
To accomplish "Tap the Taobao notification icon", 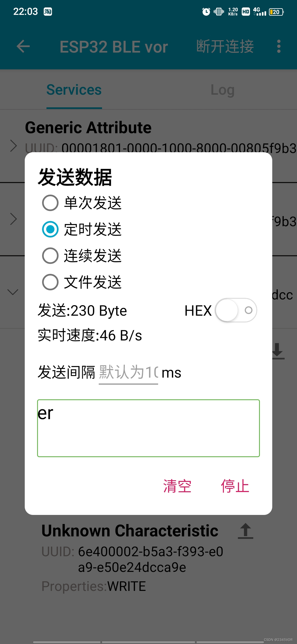I will tap(48, 12).
